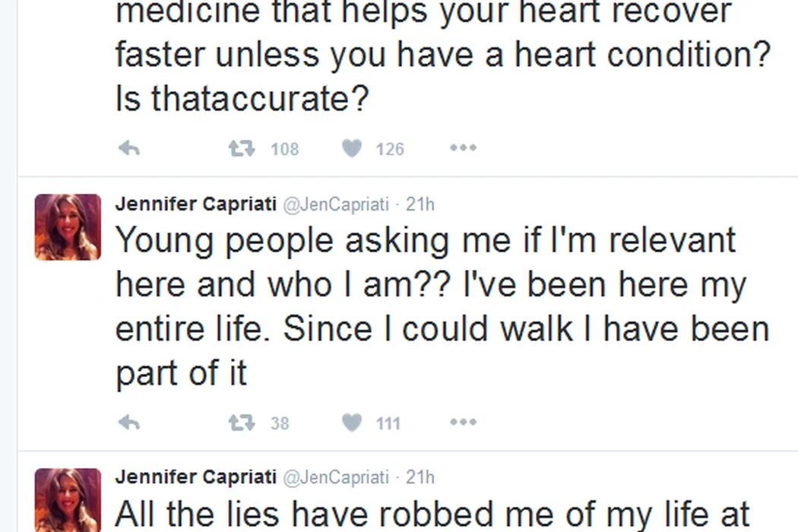The image size is (798, 532).
Task: Like the tweet with 111 likes
Action: [351, 423]
